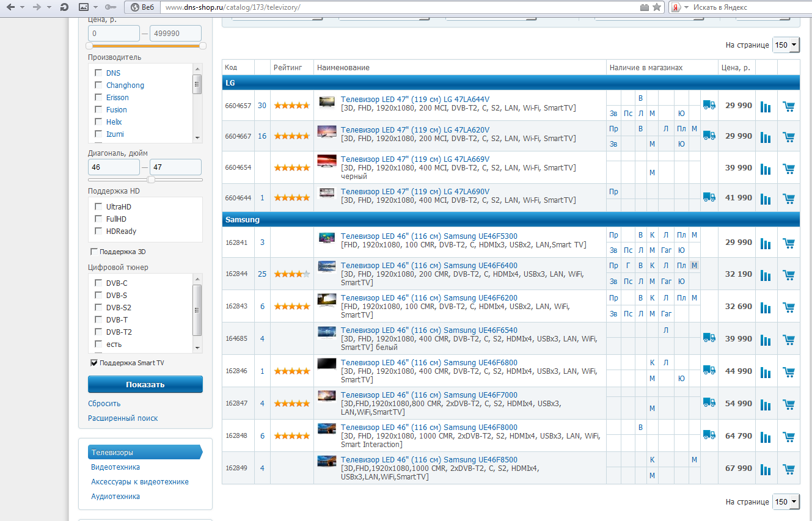Click the browser forward arrow
This screenshot has height=521, width=812.
coord(37,7)
